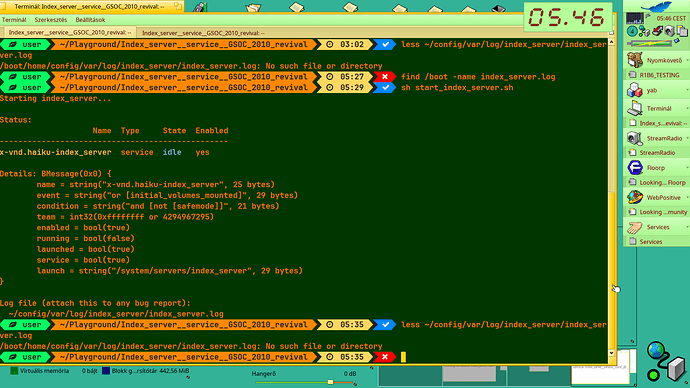Click the green Virtuális memória legend square
The image size is (690, 388).
tap(14, 371)
